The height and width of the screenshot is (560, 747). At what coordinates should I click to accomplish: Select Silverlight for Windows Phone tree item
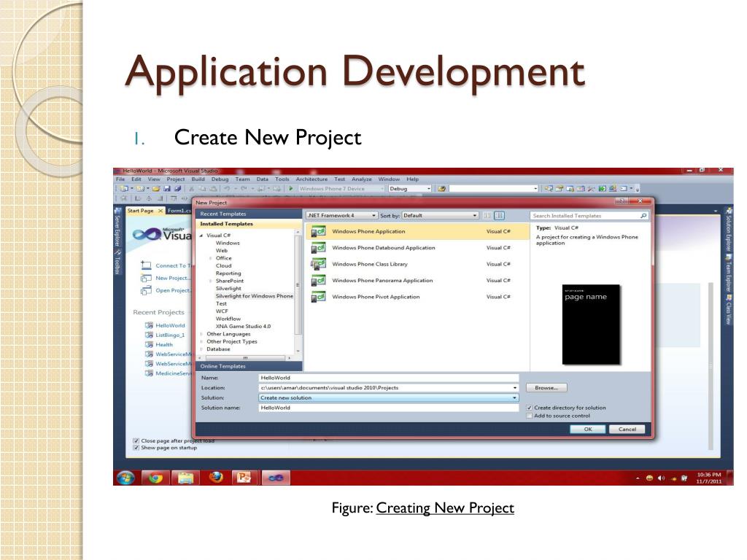(254, 296)
